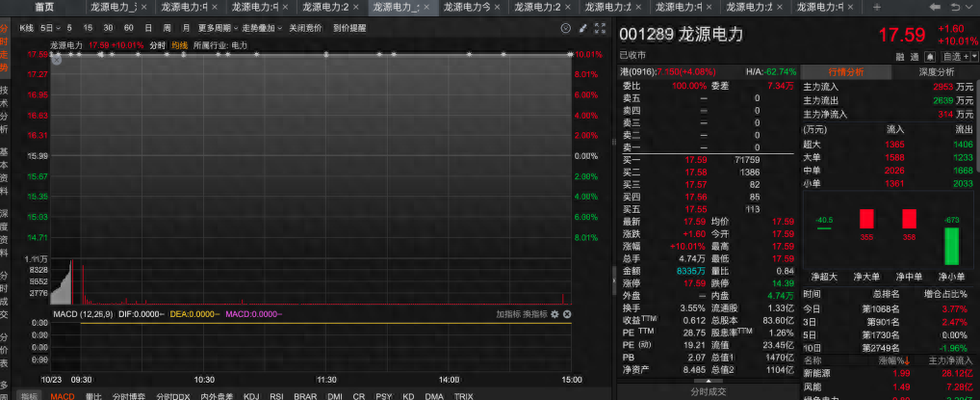Add a new tab with plus icon
The image size is (980, 400).
click(876, 8)
